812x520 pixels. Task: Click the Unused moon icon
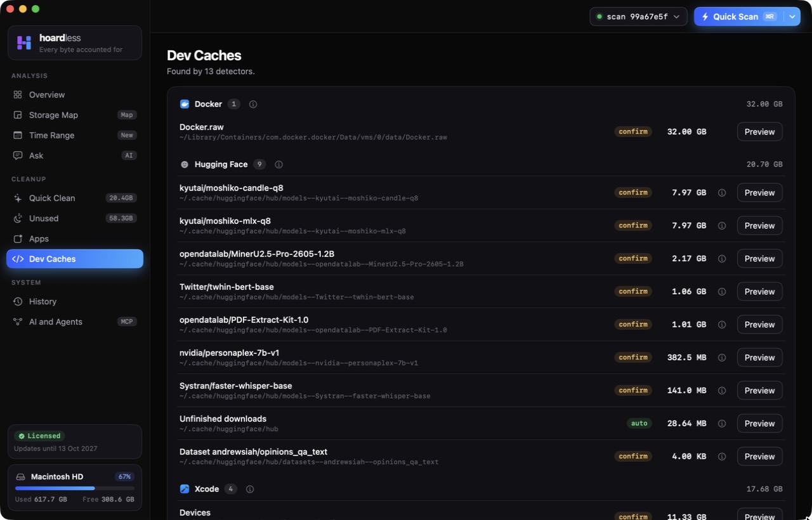coord(18,218)
